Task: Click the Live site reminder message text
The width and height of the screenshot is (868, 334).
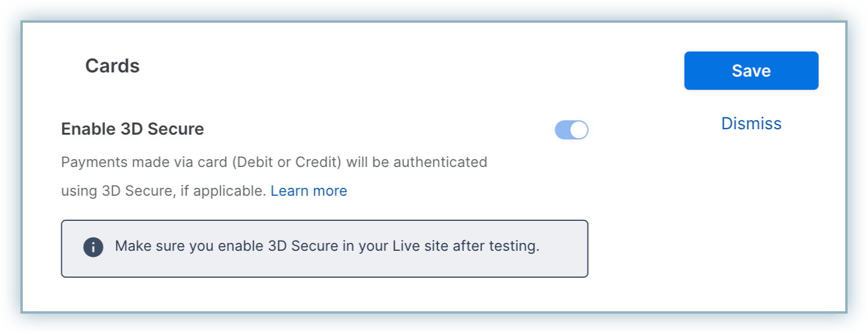Action: coord(327,246)
